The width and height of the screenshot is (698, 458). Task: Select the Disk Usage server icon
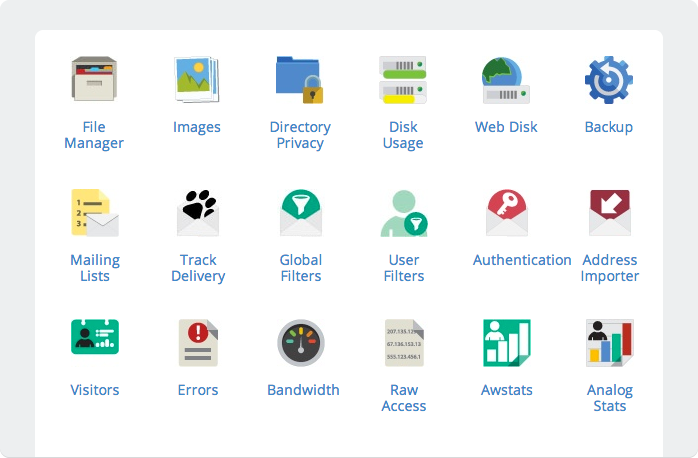403,80
